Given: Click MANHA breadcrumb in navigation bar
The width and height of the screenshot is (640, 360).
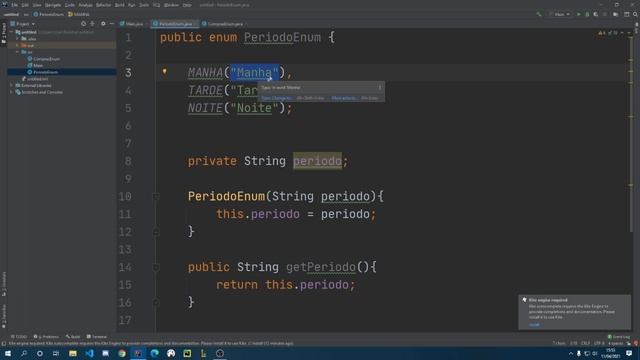Looking at the screenshot, I should 79,14.
